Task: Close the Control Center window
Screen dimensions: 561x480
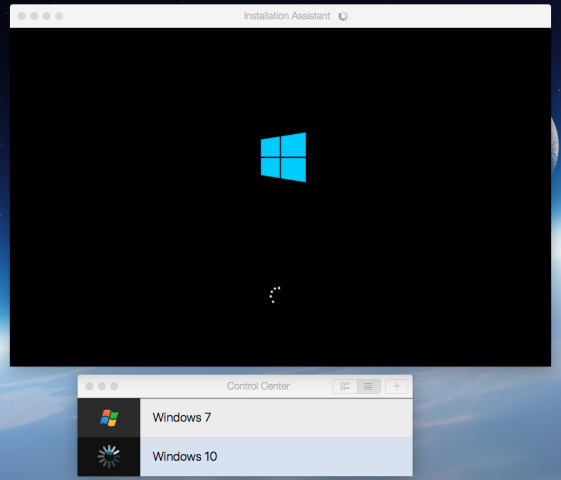Action: (89, 386)
